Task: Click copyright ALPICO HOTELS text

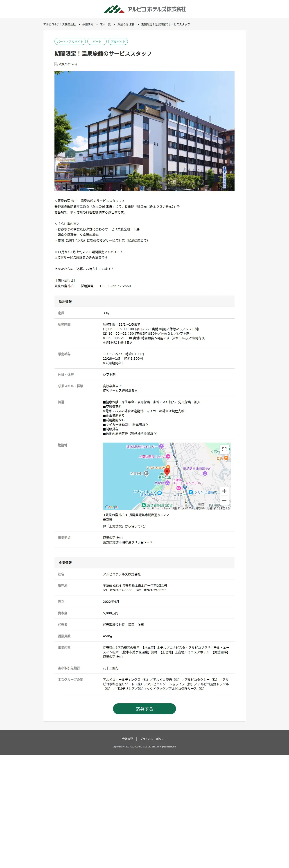Action: point(144,747)
